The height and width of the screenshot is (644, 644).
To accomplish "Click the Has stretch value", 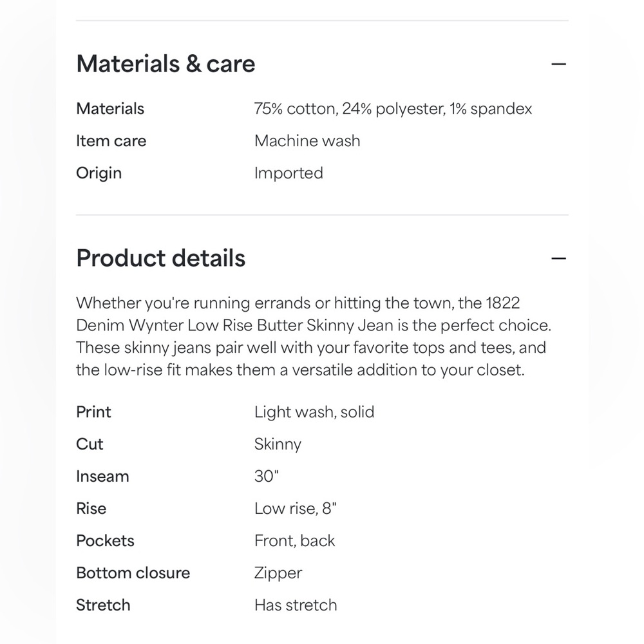I will (x=296, y=605).
